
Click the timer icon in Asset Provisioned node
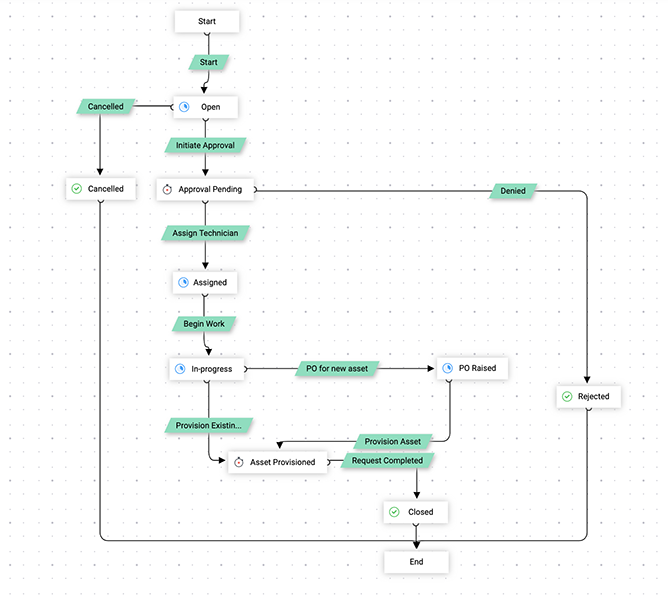tap(238, 462)
